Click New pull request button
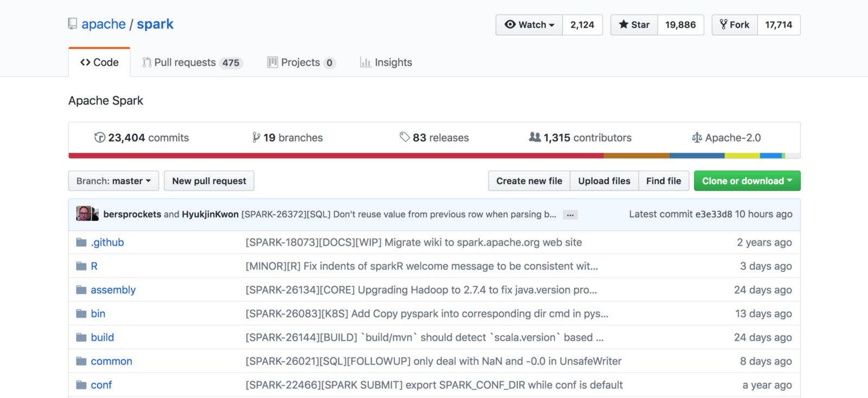 (209, 181)
